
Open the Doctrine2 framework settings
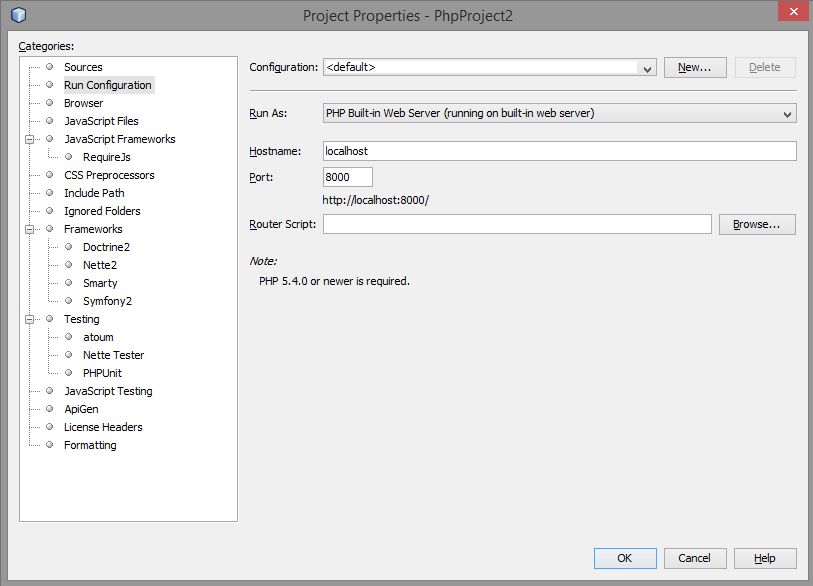(x=106, y=247)
